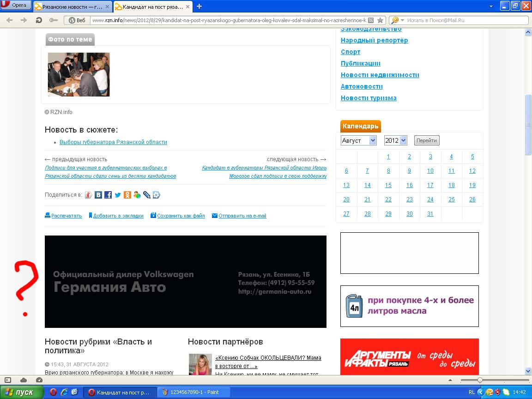532x399 pixels.
Task: Toggle the Opera panel button in status bar
Action: pos(8,380)
